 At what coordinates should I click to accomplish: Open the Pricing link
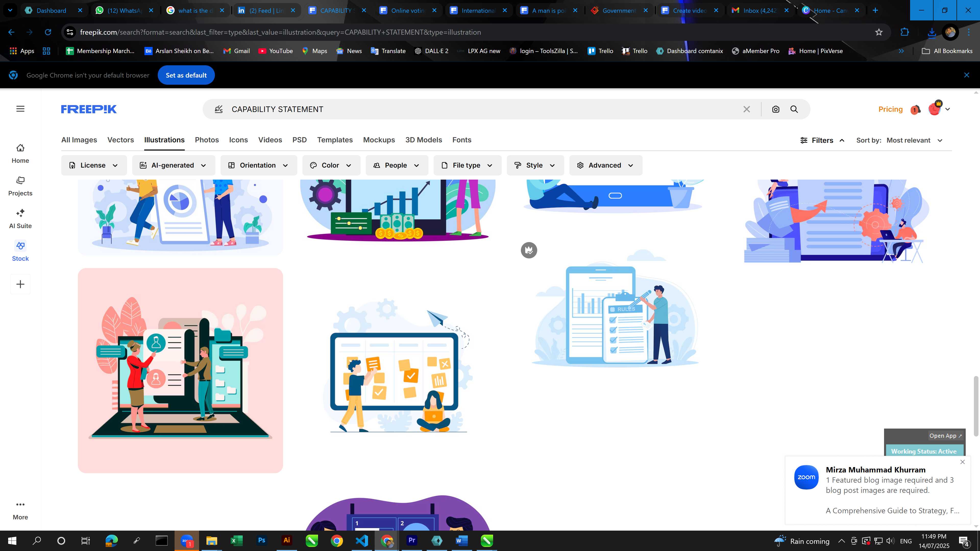[x=890, y=109]
